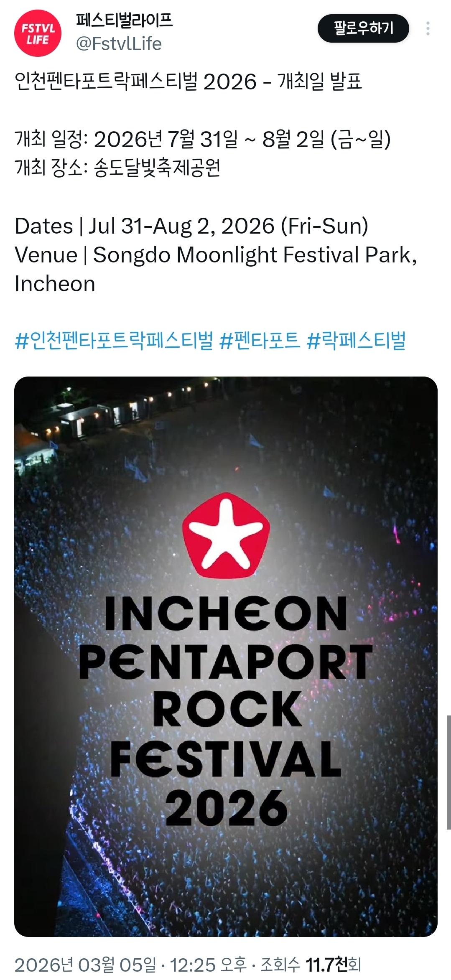The image size is (451, 980).
Task: Tap the red starfish logo on poster
Action: [226, 535]
